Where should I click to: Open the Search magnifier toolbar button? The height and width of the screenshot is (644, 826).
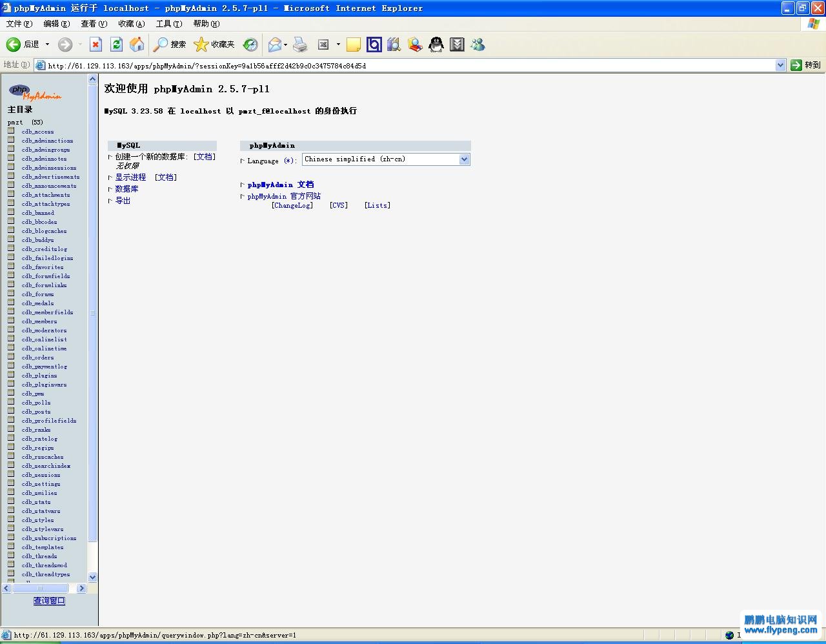click(170, 45)
